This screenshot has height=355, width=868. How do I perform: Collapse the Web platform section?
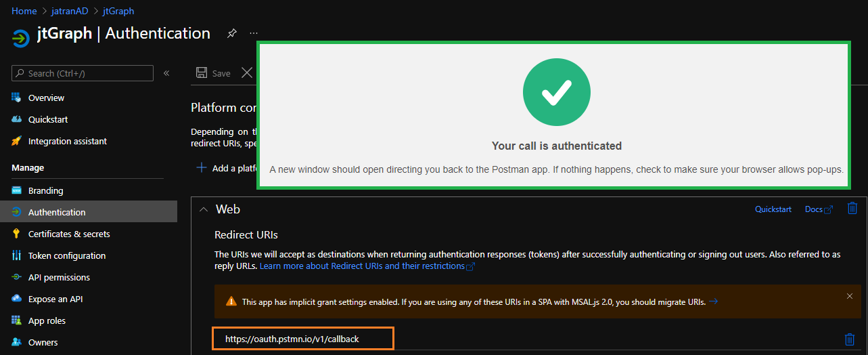tap(203, 209)
